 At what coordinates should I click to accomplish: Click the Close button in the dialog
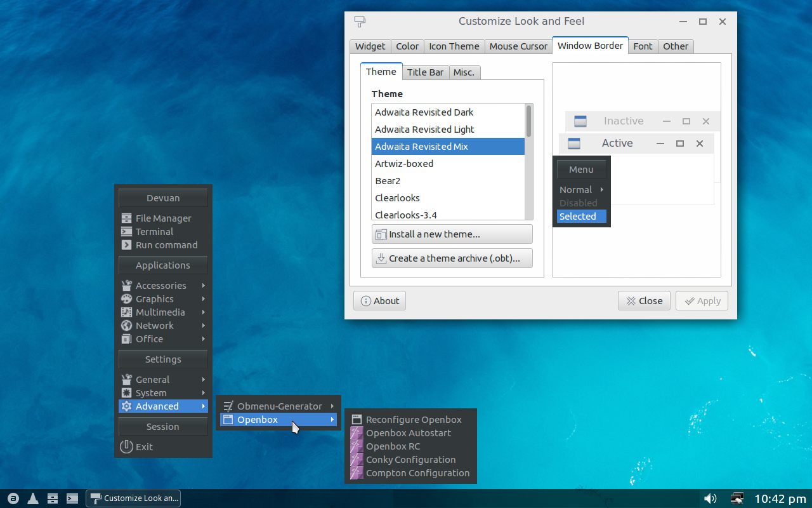644,301
